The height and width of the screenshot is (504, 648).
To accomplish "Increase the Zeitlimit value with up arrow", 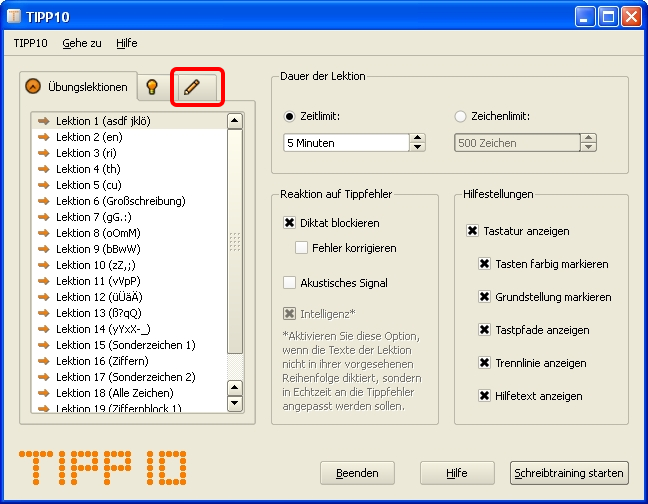I will [x=418, y=138].
